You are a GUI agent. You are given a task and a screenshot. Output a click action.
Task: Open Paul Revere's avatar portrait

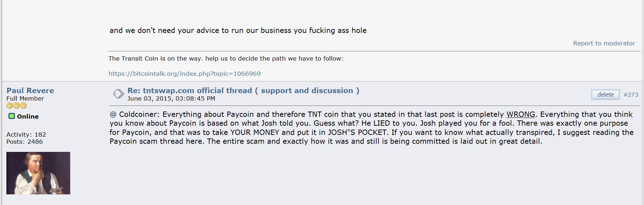pyautogui.click(x=38, y=173)
